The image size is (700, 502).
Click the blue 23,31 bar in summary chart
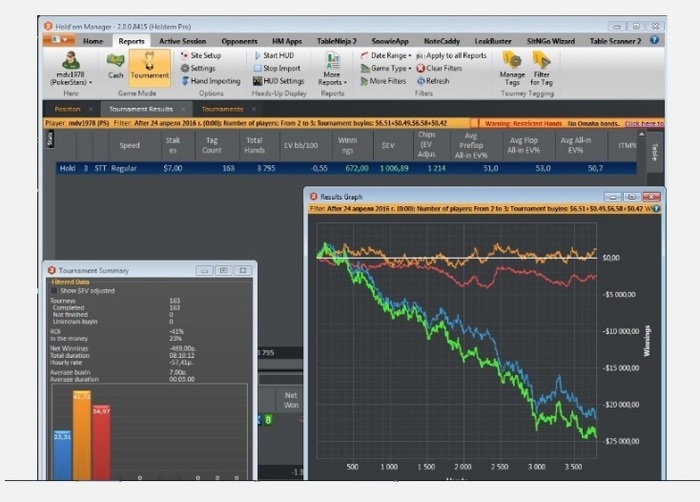[62, 455]
